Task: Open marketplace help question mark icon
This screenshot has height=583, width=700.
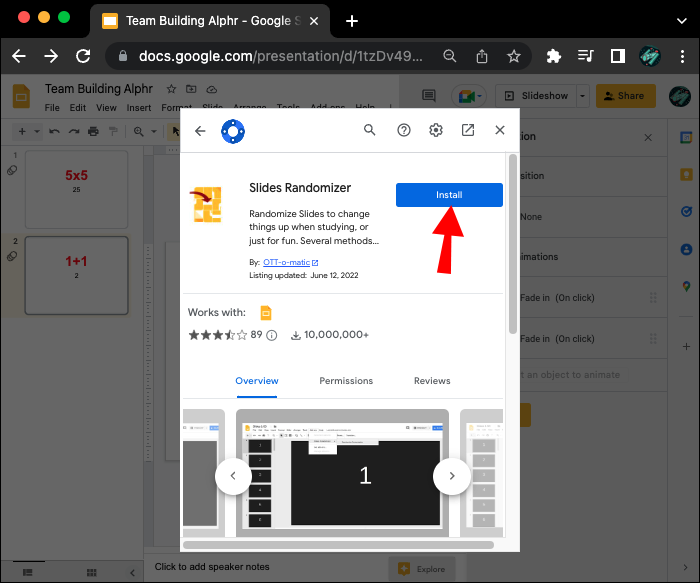Action: tap(404, 130)
